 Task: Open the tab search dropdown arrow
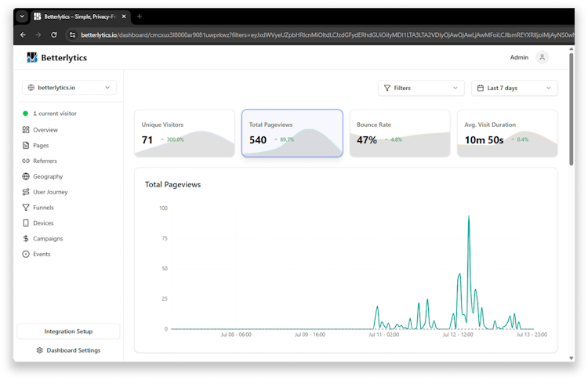click(x=22, y=16)
